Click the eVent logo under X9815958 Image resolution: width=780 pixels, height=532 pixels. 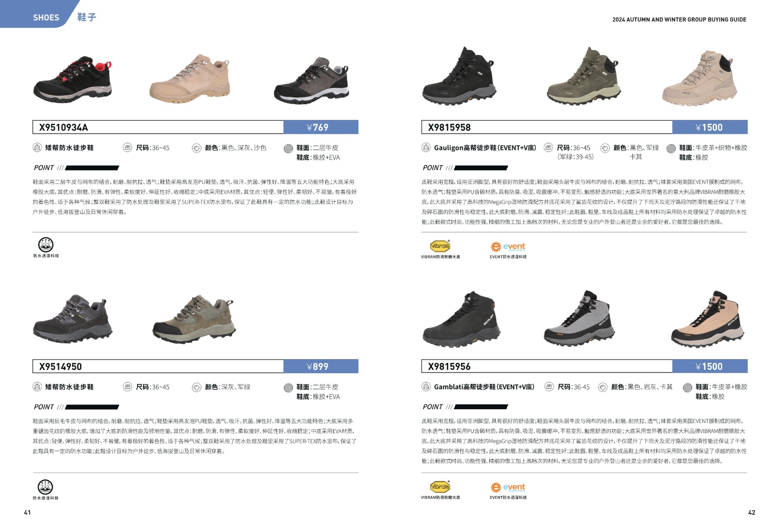click(x=508, y=247)
